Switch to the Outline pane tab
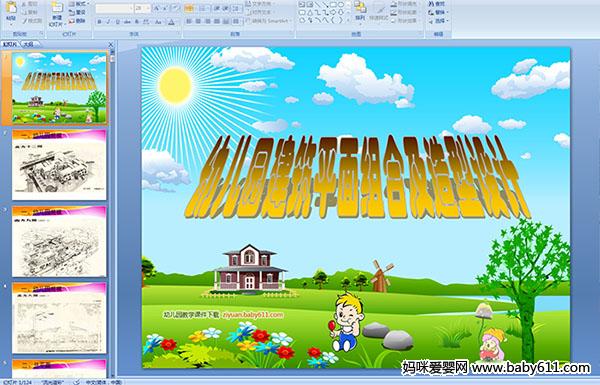Image resolution: width=600 pixels, height=385 pixels. [x=29, y=44]
